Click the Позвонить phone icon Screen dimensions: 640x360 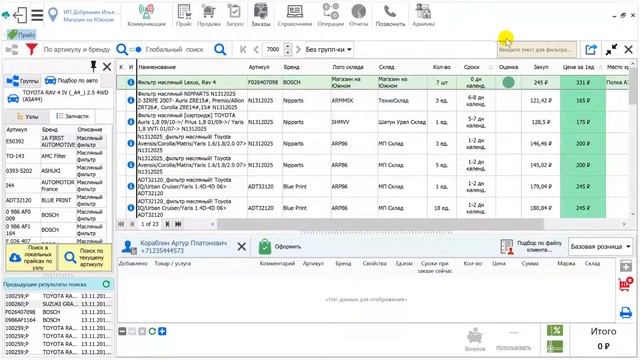pyautogui.click(x=390, y=12)
